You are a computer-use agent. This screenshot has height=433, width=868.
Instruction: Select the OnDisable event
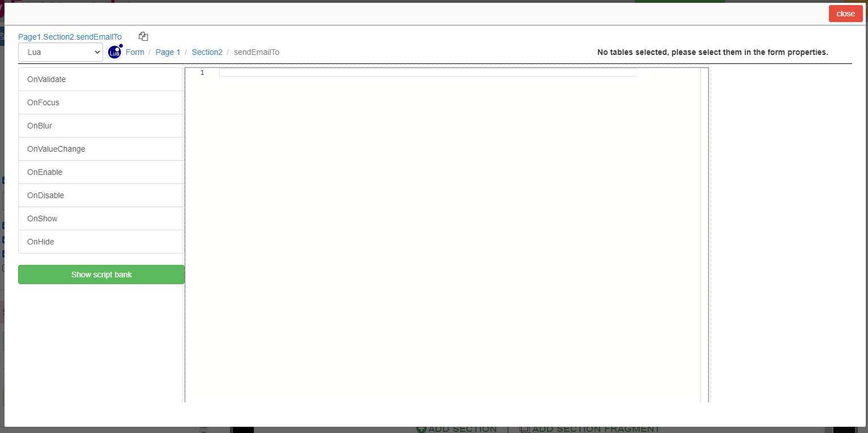pos(101,195)
